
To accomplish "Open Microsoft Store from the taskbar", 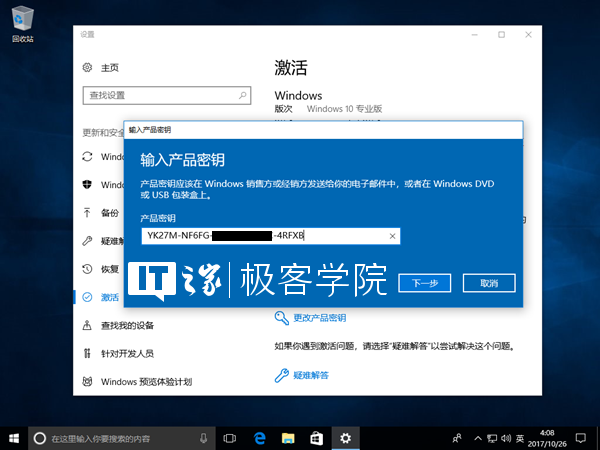I will 316,439.
